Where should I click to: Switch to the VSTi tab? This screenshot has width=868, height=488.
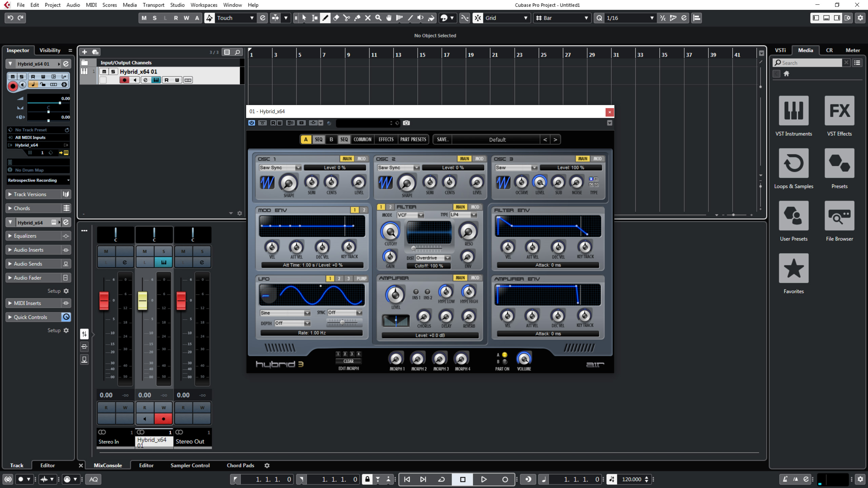[x=780, y=50]
